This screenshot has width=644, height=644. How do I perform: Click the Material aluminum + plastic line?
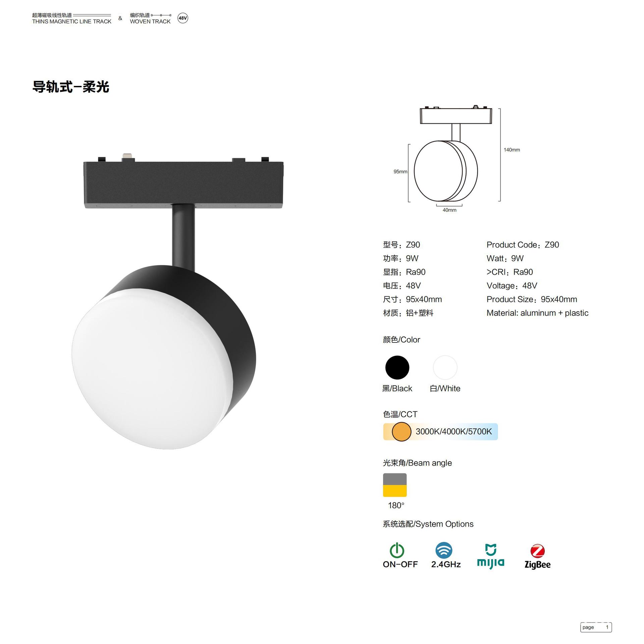coord(537,313)
